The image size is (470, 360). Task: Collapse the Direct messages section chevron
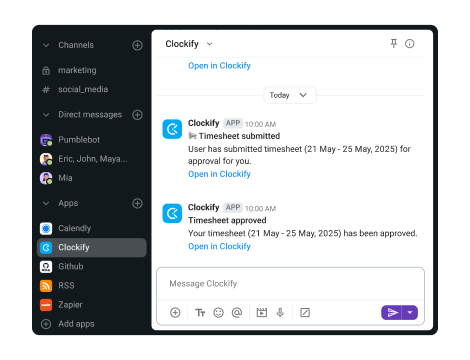(x=46, y=115)
